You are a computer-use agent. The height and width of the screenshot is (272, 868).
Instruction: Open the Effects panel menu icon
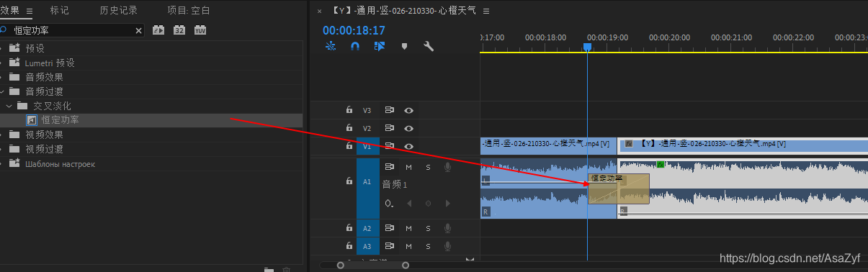[30, 11]
